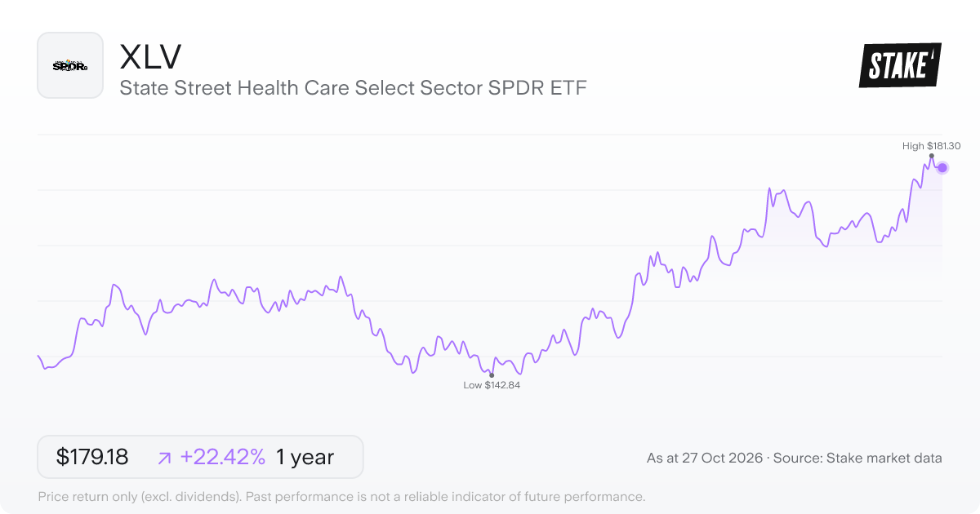980x514 pixels.
Task: Select the Low $142.84 chart marker
Action: (x=492, y=375)
